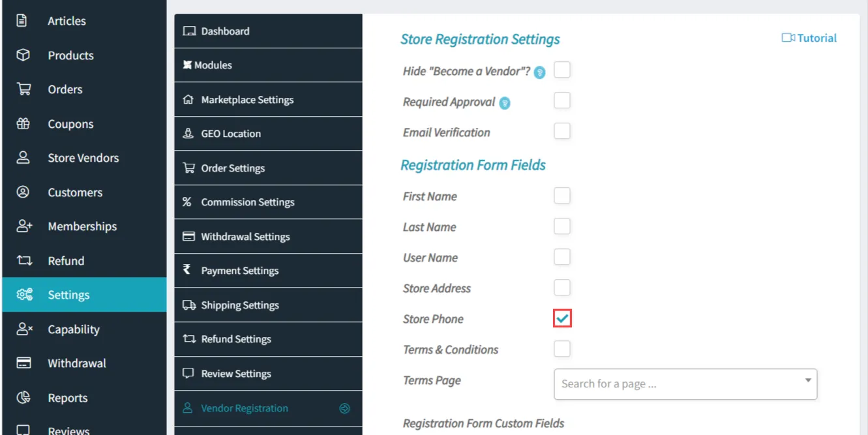Click the Tutorial link
Viewport: 868px width, 435px height.
point(809,38)
